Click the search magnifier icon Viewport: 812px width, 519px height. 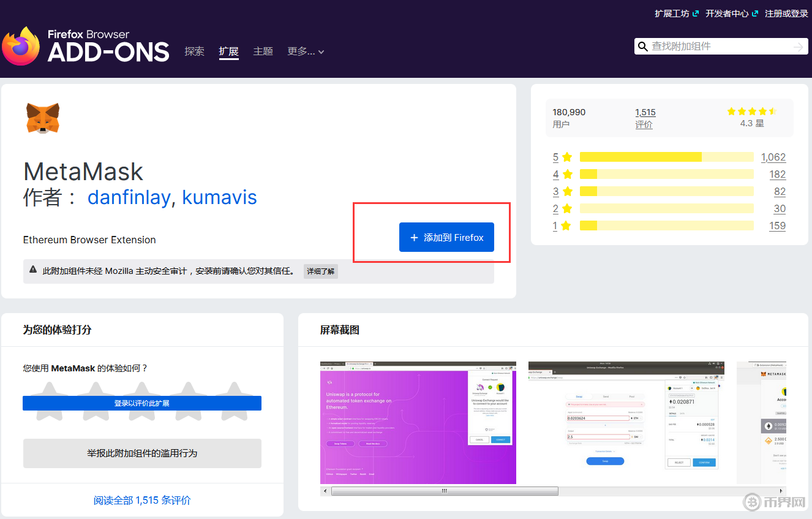pos(642,47)
